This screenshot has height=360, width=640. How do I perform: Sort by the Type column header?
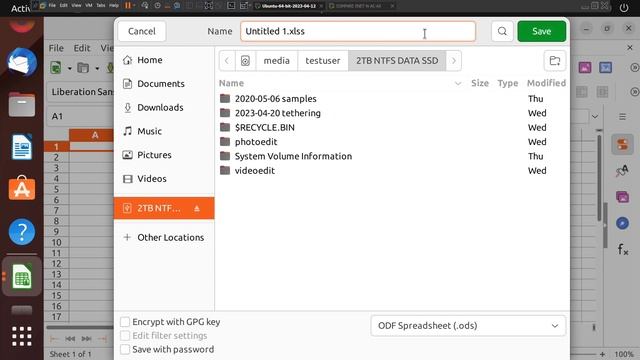pyautogui.click(x=507, y=83)
